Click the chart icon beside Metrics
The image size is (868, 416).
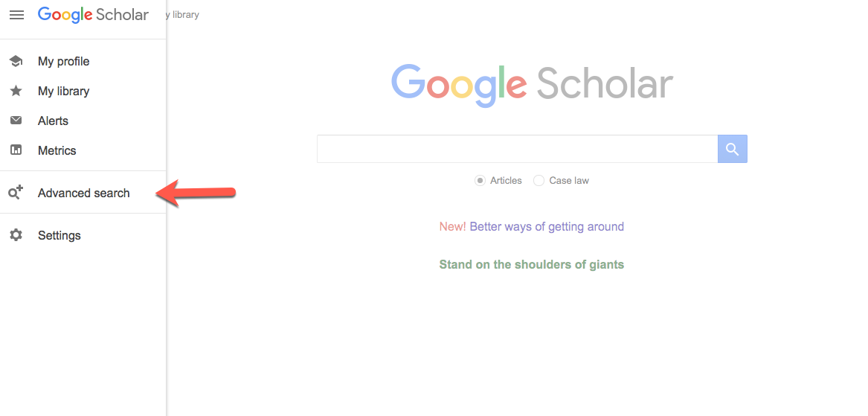[x=16, y=150]
